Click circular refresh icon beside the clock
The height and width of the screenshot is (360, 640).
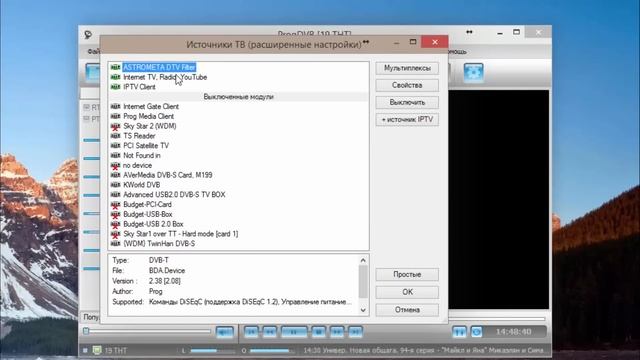coord(477,332)
